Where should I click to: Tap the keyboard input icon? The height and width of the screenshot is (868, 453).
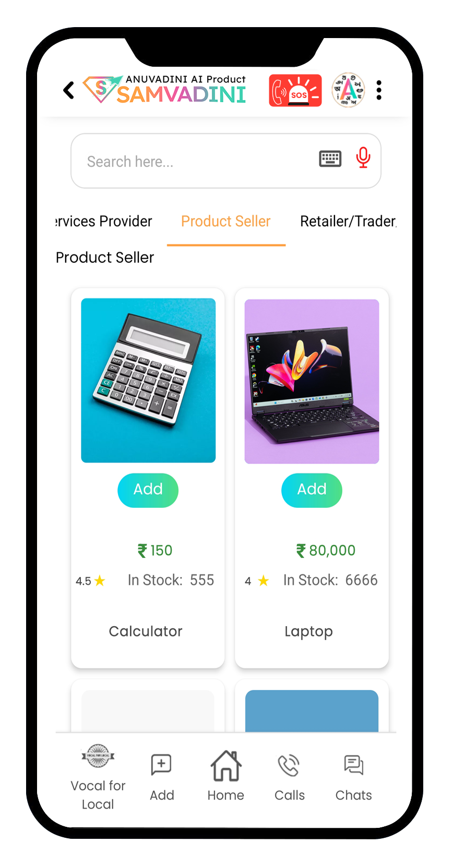(x=330, y=158)
